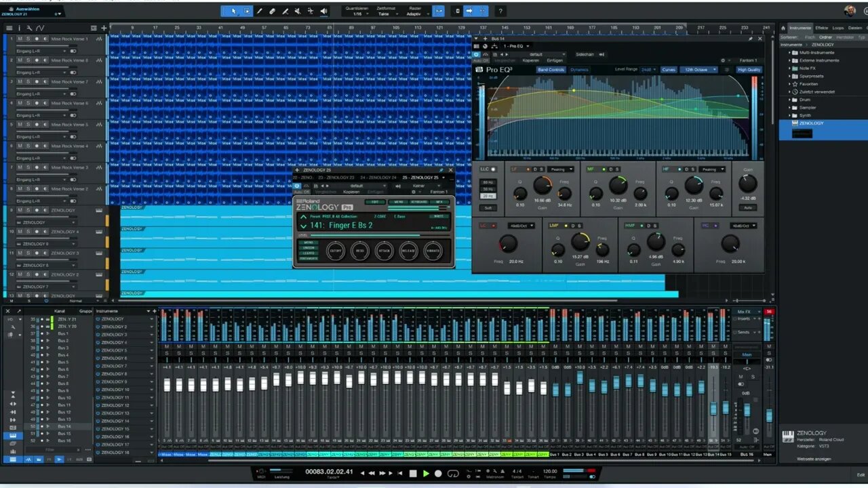
Task: Click Einfügen in Pro EQ preset bar
Action: pyautogui.click(x=555, y=60)
